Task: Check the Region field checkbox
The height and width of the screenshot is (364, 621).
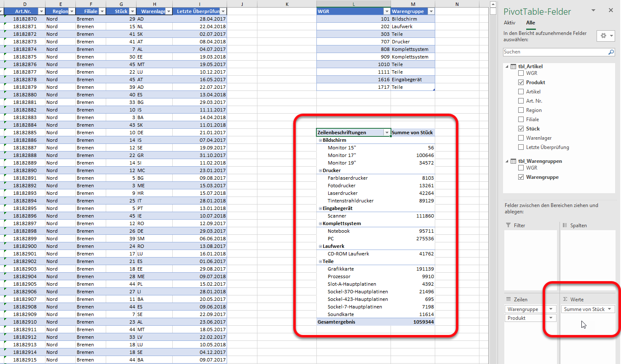Action: point(521,110)
